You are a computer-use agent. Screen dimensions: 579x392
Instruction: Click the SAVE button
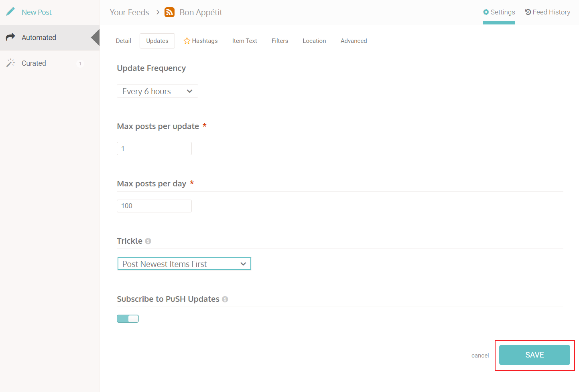click(534, 355)
